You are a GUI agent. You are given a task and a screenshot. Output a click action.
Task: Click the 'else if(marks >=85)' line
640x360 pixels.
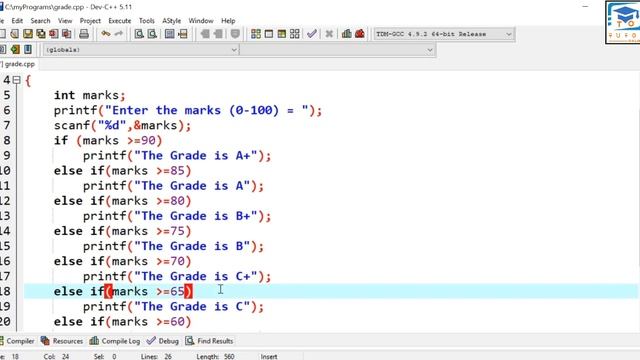(122, 171)
